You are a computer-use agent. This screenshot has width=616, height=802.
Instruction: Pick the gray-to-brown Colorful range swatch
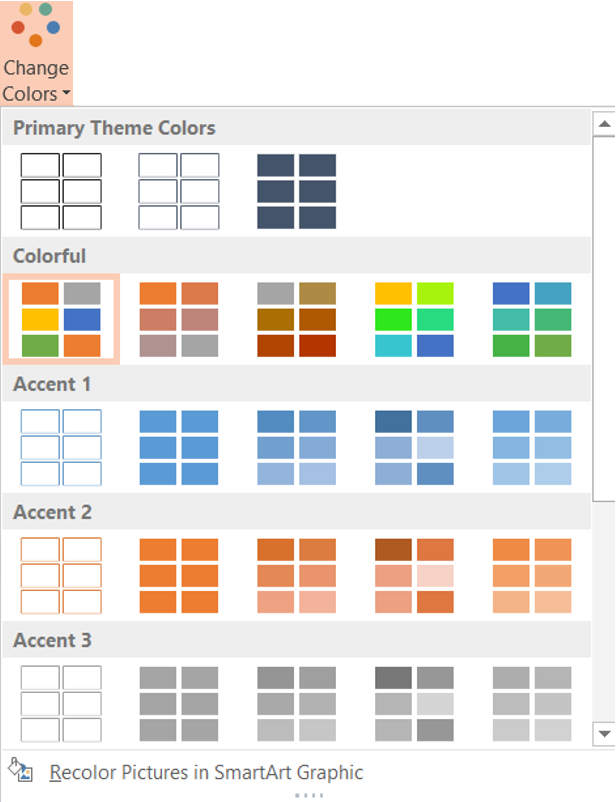pos(297,319)
